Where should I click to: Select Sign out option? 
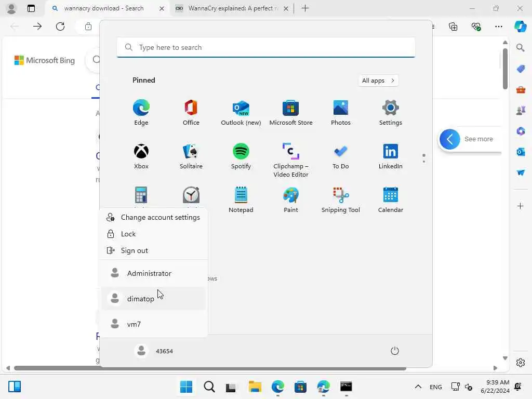[153, 250]
